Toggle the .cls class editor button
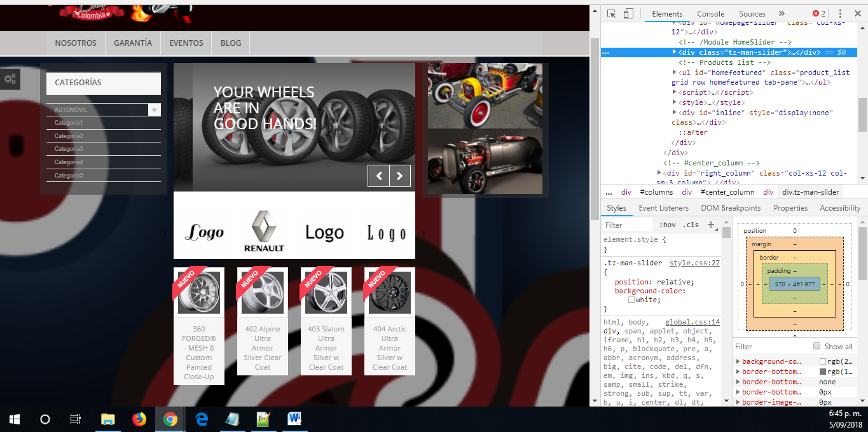Screen dimensions: 868x432 coord(691,225)
